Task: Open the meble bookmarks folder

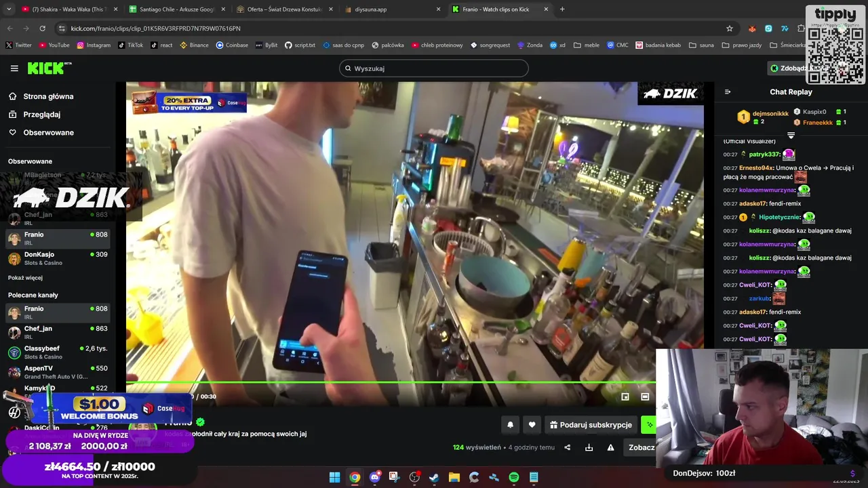Action: tap(587, 45)
